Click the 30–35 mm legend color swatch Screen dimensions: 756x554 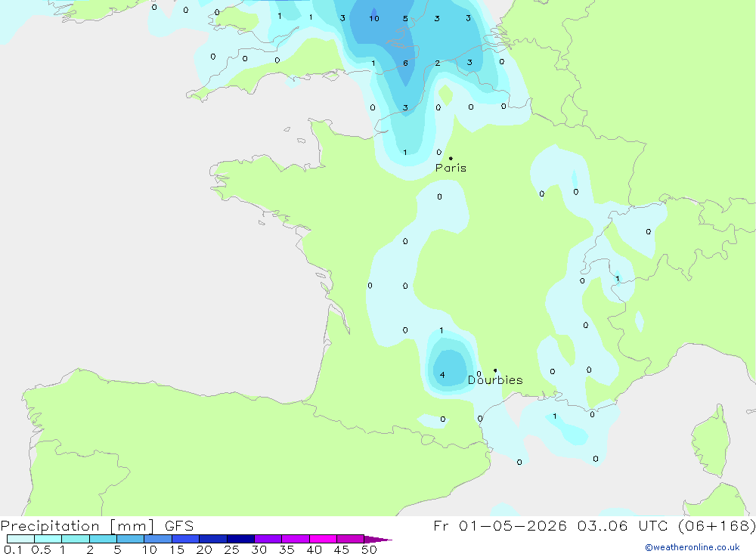(x=268, y=539)
